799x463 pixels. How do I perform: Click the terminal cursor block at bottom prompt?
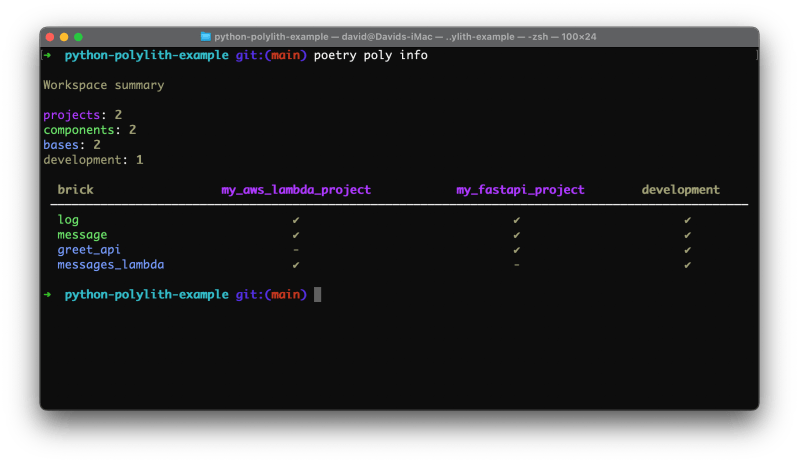tap(317, 294)
